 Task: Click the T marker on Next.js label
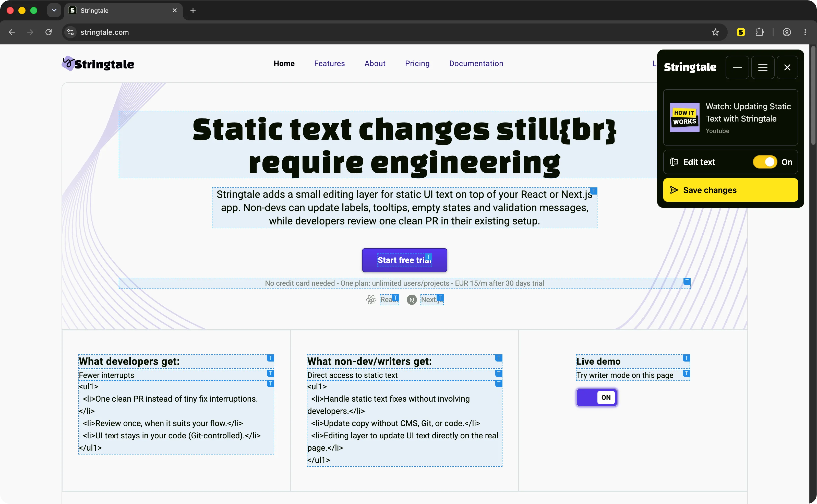[440, 297]
